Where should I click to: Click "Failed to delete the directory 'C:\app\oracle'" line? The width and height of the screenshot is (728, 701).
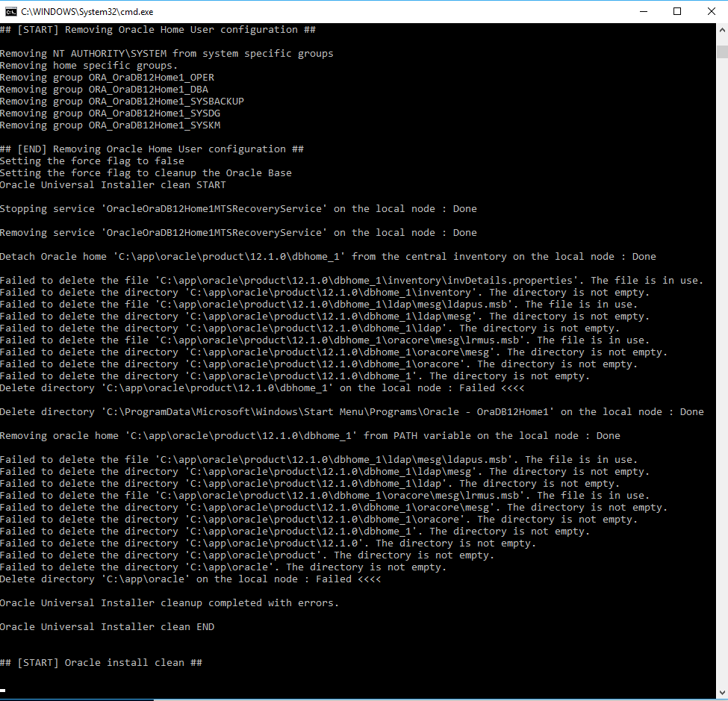[223, 567]
